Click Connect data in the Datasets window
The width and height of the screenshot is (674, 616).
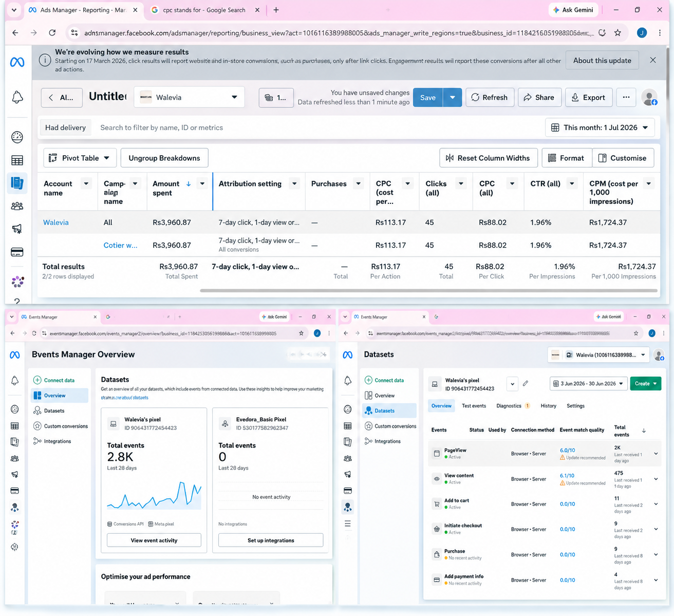coord(384,380)
